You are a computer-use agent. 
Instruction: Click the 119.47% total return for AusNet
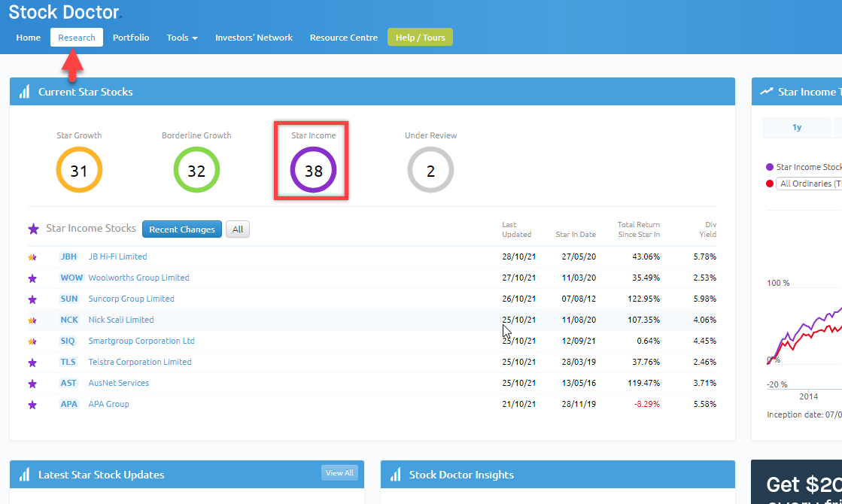(644, 383)
